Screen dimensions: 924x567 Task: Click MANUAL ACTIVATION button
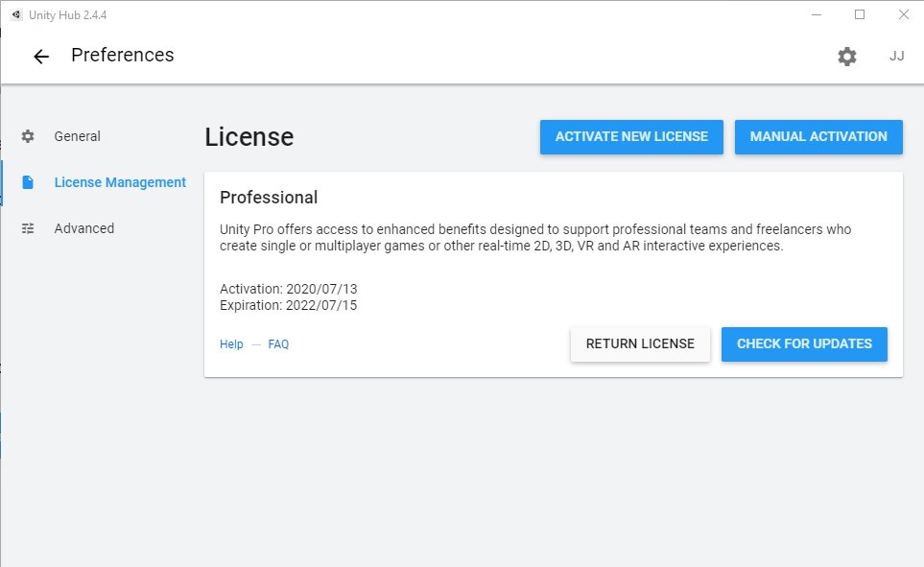(818, 137)
